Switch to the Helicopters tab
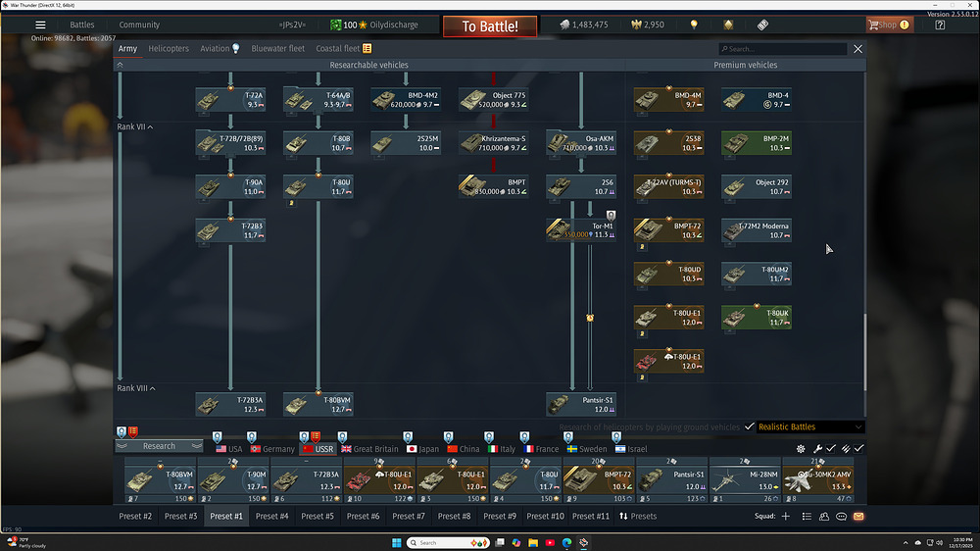980x551 pixels. [168, 48]
